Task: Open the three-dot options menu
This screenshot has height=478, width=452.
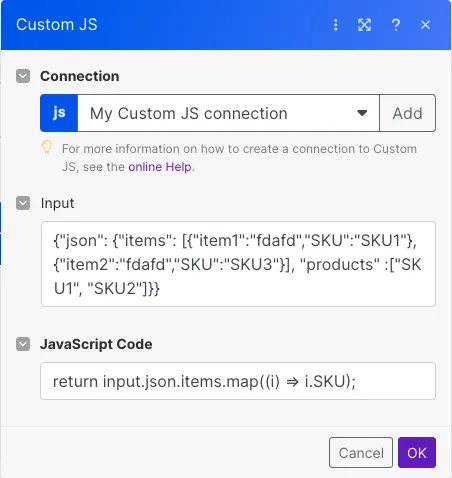Action: (x=336, y=25)
